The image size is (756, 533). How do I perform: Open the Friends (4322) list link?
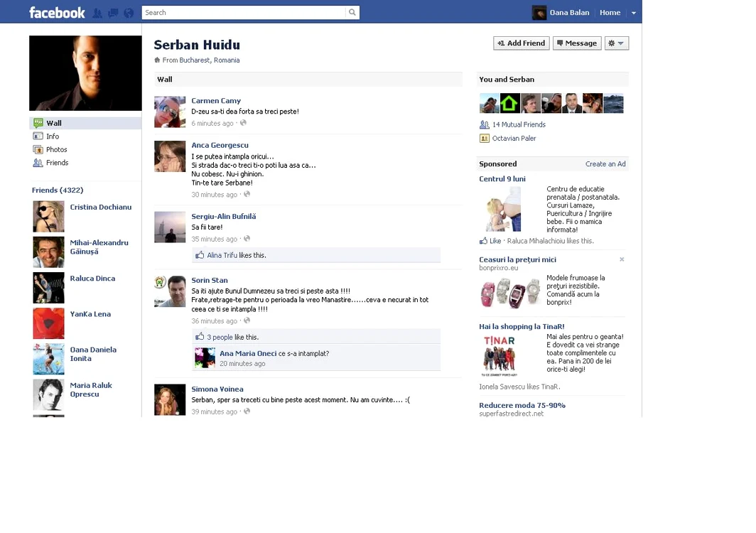58,190
